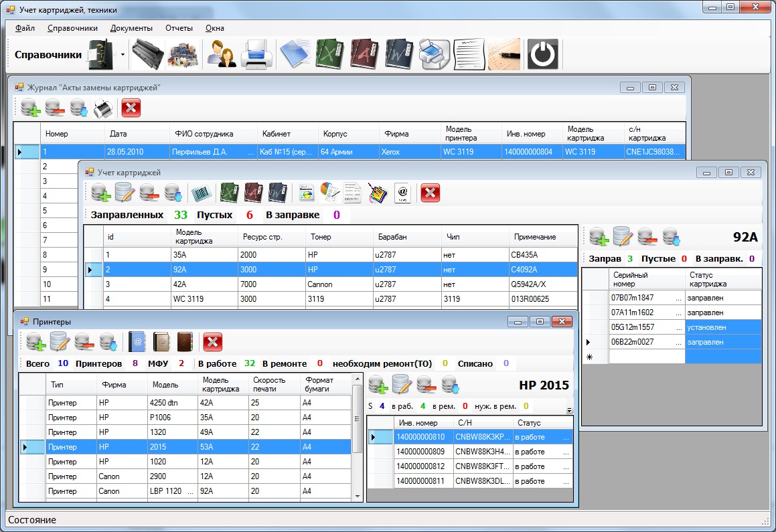Click the employees icon in main toolbar
The width and height of the screenshot is (776, 532).
tap(221, 54)
